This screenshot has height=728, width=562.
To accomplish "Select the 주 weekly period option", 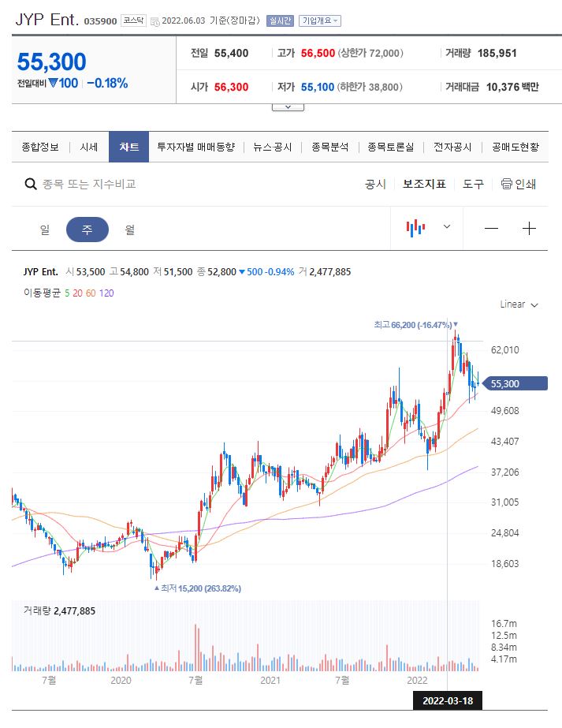I will tap(87, 230).
